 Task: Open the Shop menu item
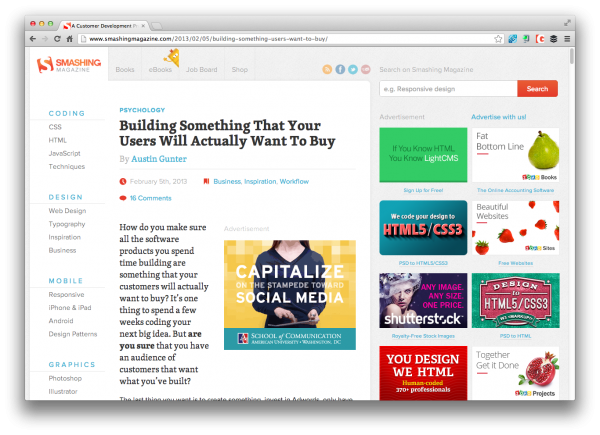click(x=240, y=70)
